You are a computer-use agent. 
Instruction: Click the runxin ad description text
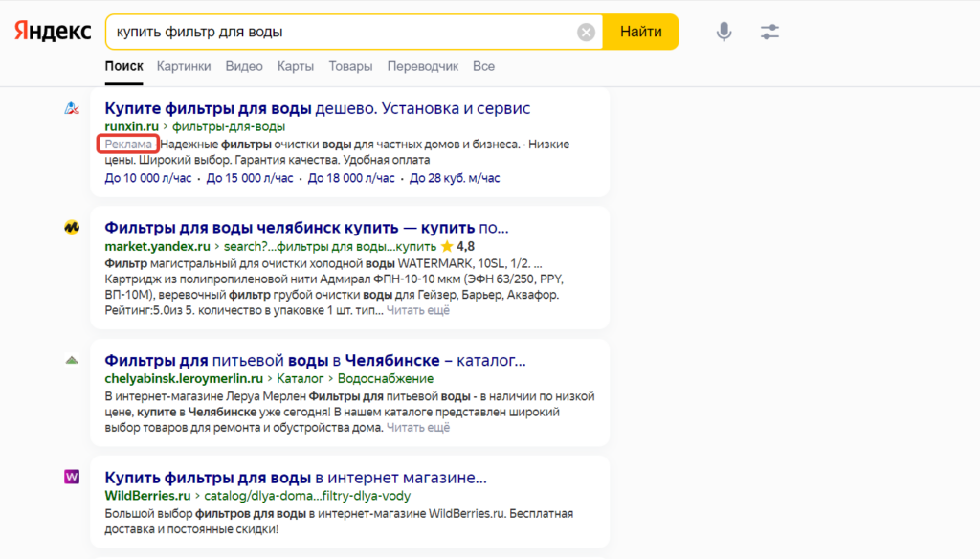(338, 152)
